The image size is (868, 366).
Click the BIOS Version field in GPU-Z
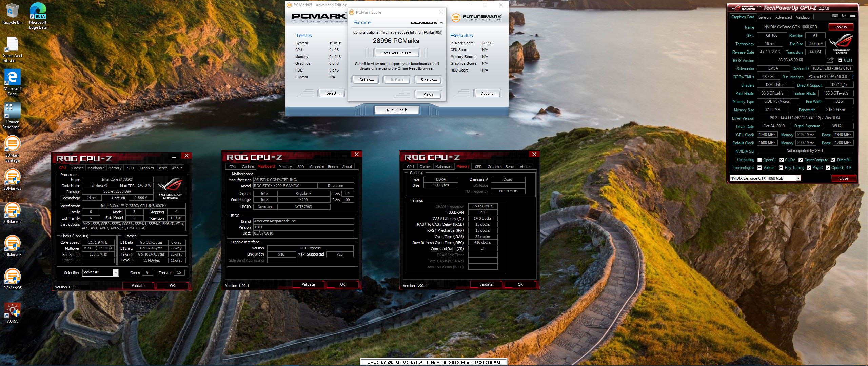[790, 60]
